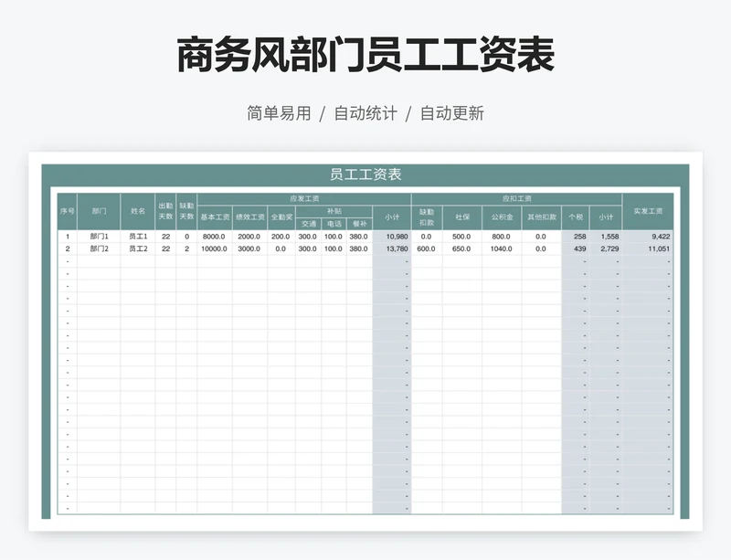Select the '序号' column header
The width and height of the screenshot is (731, 560).
coord(67,211)
